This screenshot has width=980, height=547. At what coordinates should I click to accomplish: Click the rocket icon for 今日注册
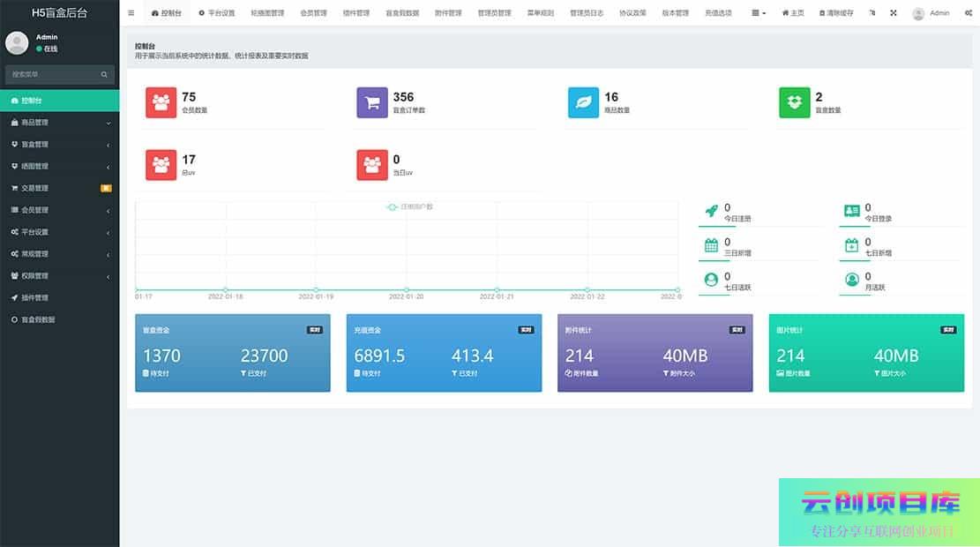711,212
